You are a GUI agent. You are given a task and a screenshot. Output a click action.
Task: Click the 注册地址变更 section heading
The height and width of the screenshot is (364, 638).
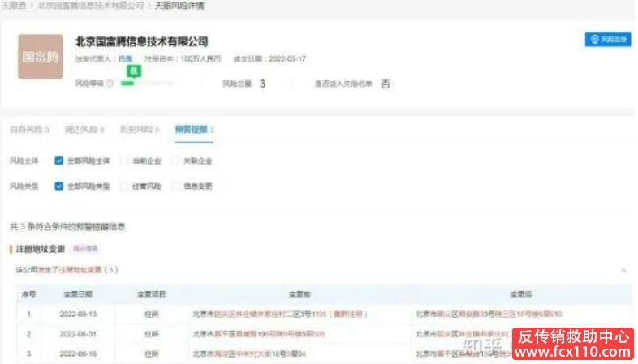(x=41, y=249)
